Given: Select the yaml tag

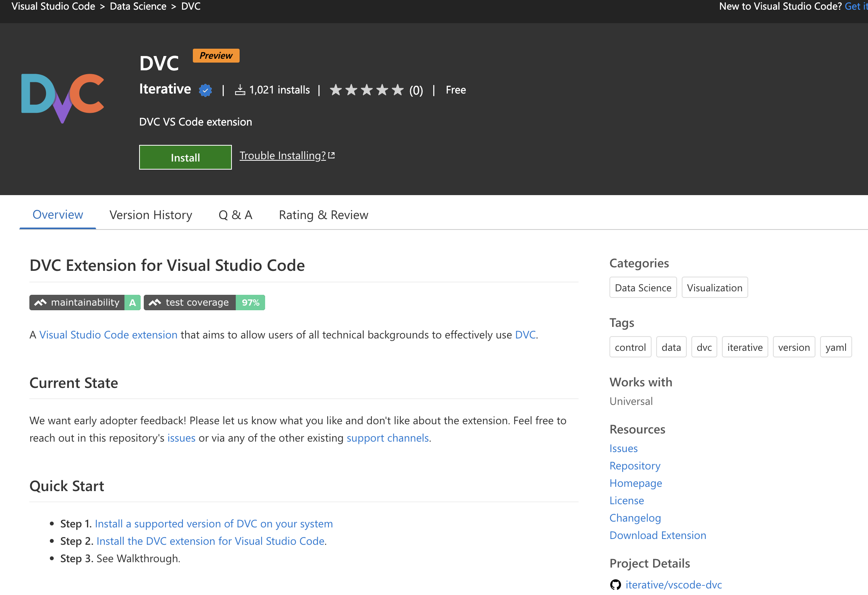Looking at the screenshot, I should coord(836,347).
